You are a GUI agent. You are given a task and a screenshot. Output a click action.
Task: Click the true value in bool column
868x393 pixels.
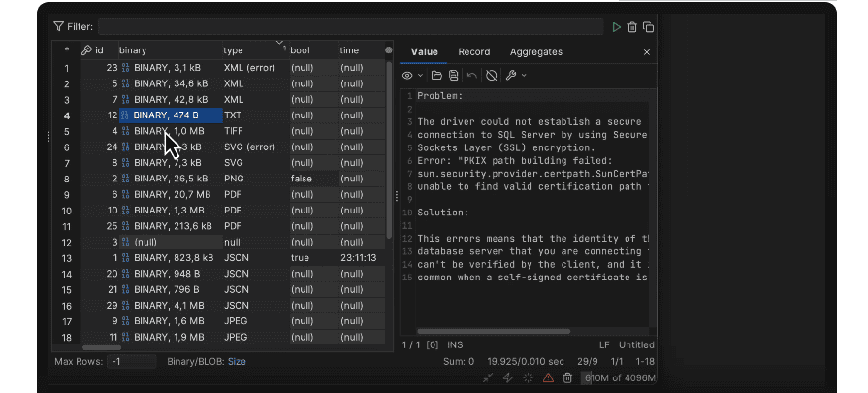(314, 258)
